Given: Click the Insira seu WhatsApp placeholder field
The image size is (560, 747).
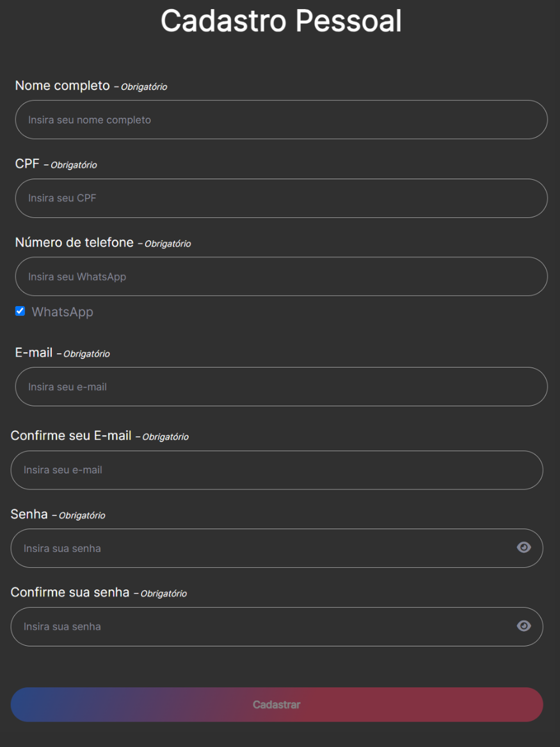Looking at the screenshot, I should coord(282,276).
